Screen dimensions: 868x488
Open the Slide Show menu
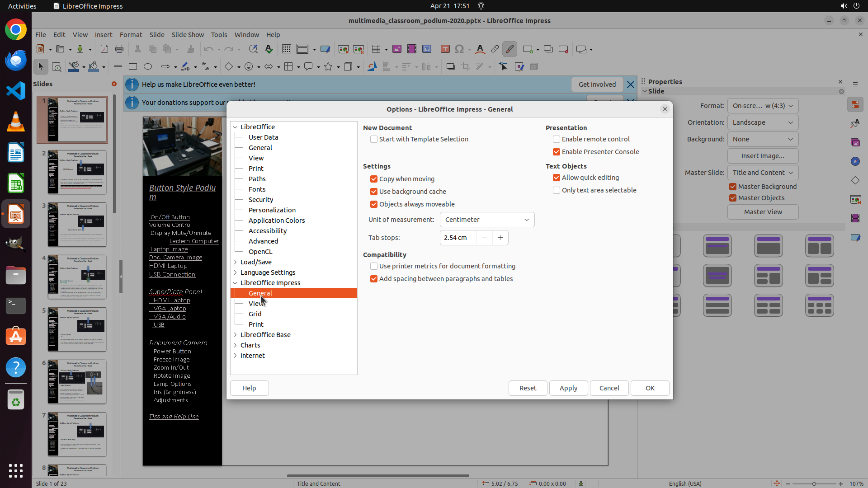[188, 35]
